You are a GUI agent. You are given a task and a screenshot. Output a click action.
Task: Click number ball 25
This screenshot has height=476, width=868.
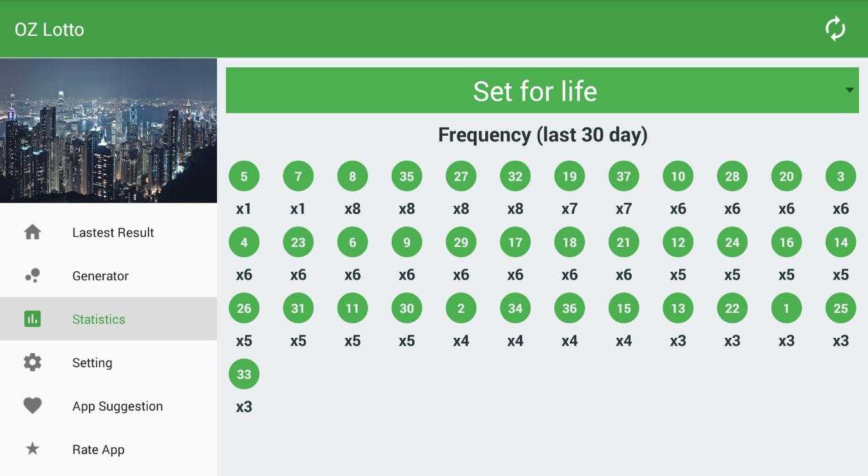840,308
